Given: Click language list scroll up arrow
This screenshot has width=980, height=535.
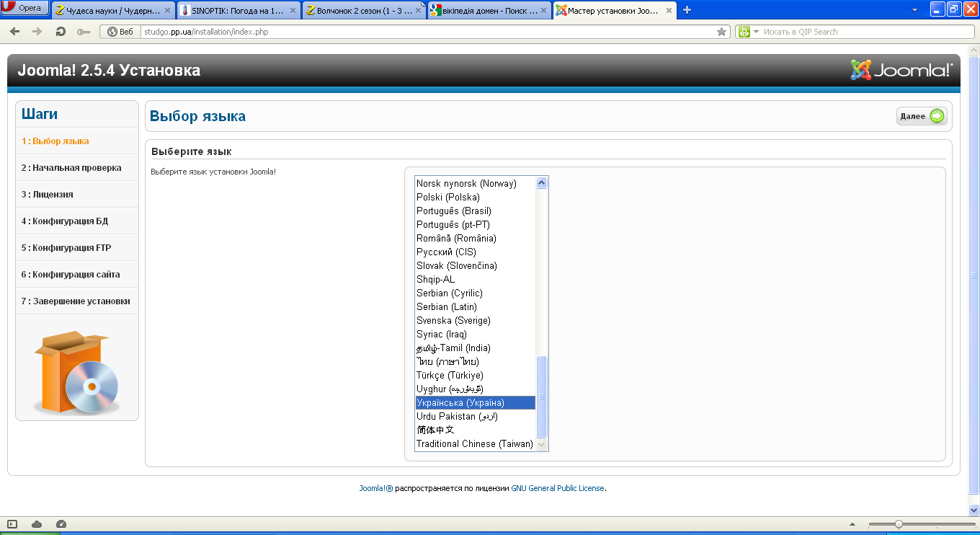Looking at the screenshot, I should point(542,183).
